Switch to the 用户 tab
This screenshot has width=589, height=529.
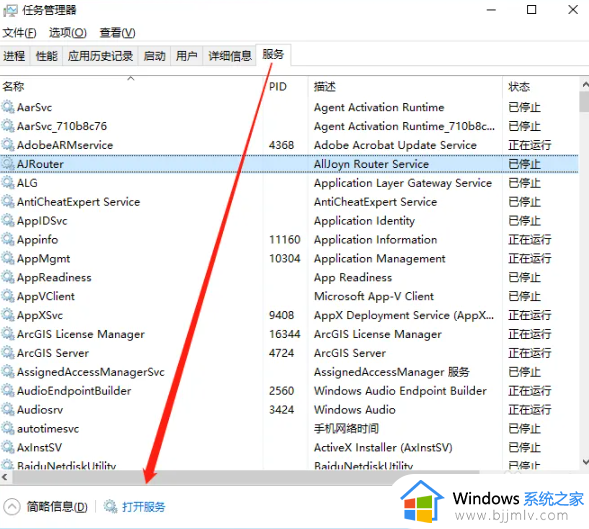[x=187, y=56]
